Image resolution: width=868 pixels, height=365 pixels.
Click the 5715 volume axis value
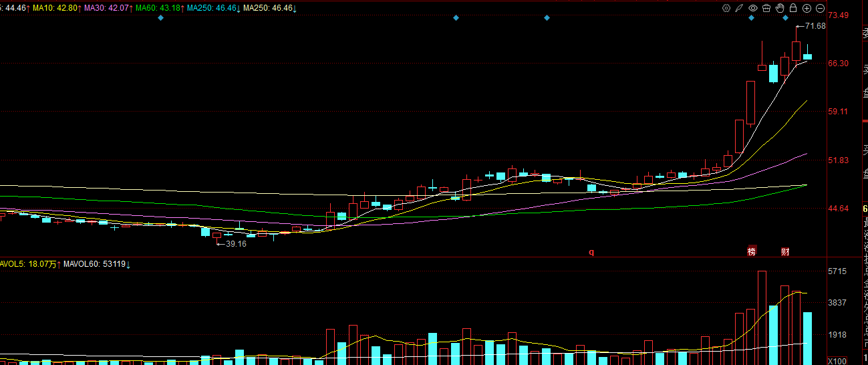point(837,271)
